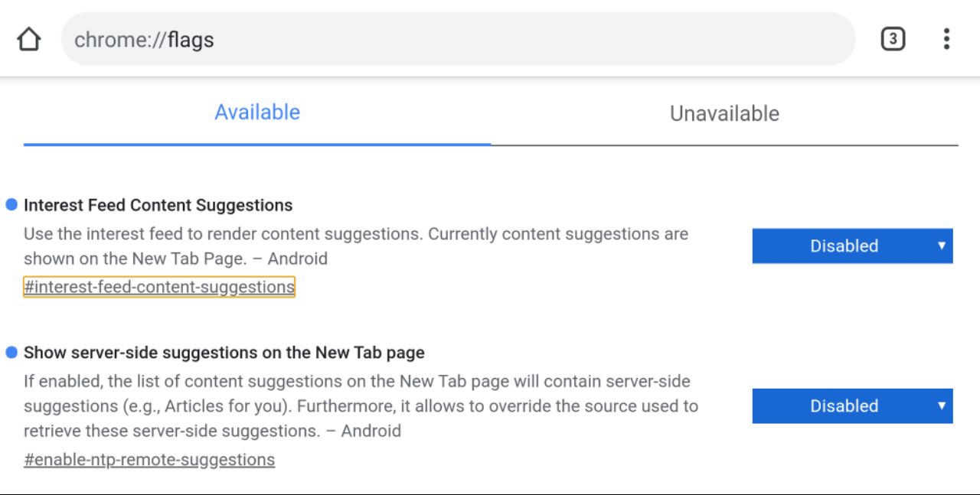Open the tab switcher showing 3 tabs
The width and height of the screenshot is (980, 495).
pyautogui.click(x=893, y=39)
